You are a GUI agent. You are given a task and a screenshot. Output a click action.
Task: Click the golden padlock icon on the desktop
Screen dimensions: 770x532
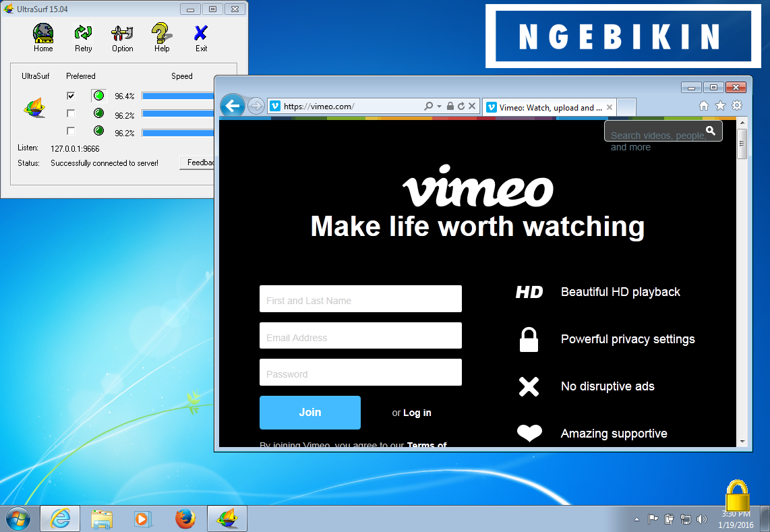pyautogui.click(x=738, y=496)
